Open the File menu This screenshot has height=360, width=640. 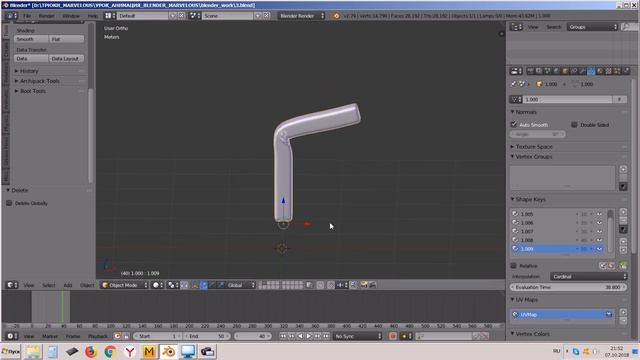(x=27, y=16)
